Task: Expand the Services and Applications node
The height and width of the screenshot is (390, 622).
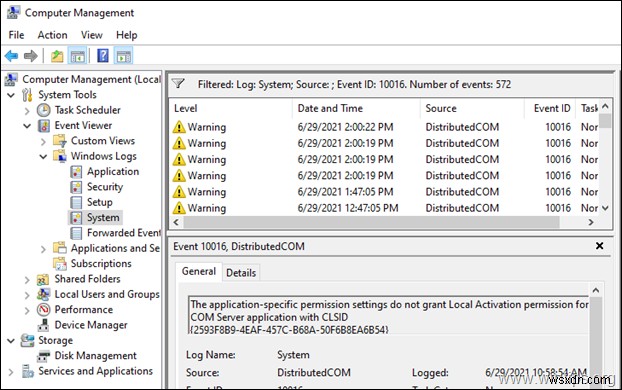Action: [x=11, y=372]
